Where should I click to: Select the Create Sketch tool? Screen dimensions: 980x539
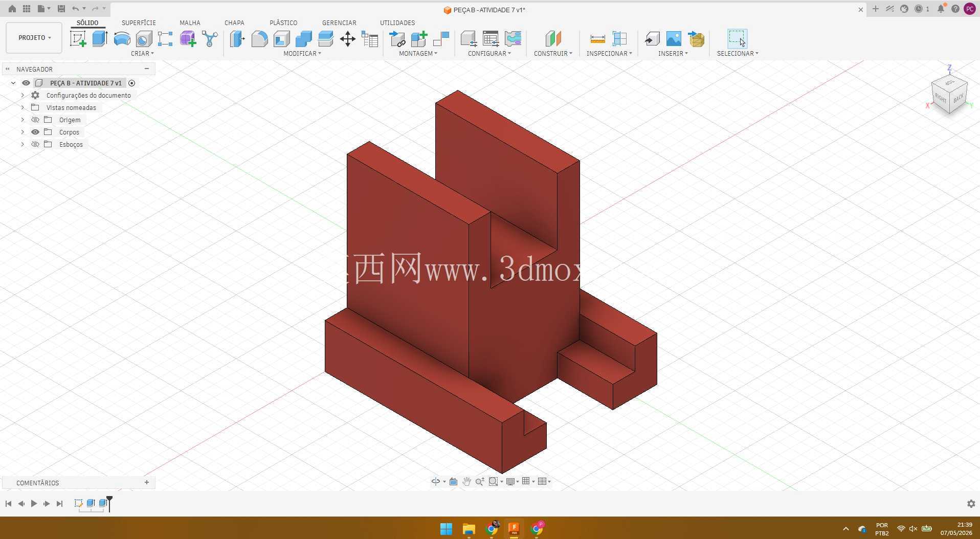[78, 39]
